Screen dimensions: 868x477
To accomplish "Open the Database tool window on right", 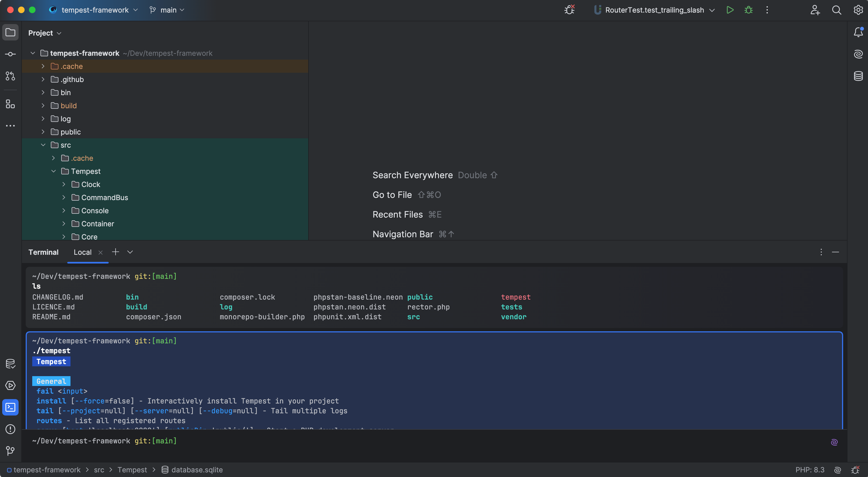I will click(x=858, y=76).
